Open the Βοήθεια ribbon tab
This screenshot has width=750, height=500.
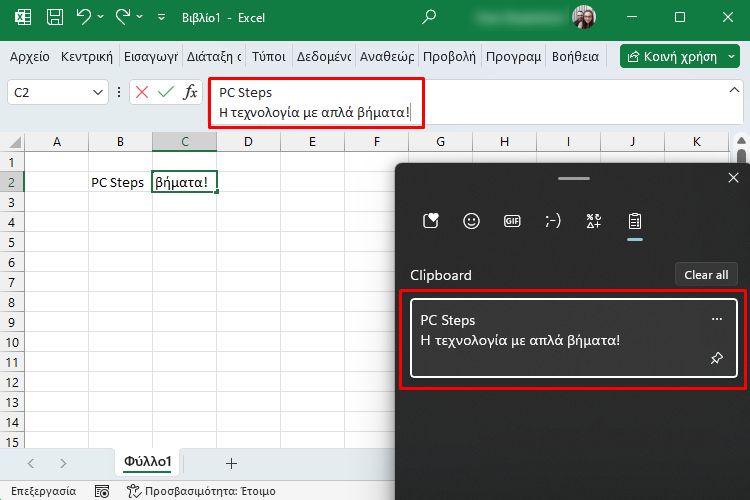click(x=575, y=57)
